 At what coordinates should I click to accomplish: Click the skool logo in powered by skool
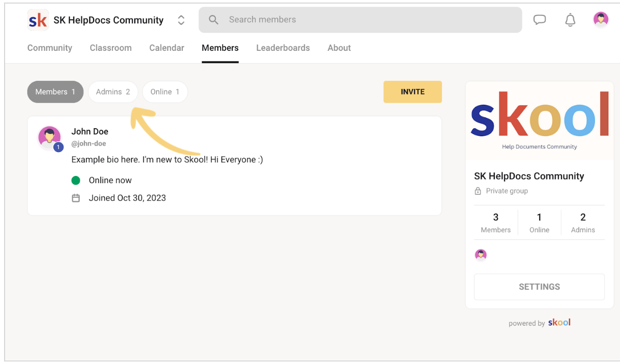coord(559,322)
